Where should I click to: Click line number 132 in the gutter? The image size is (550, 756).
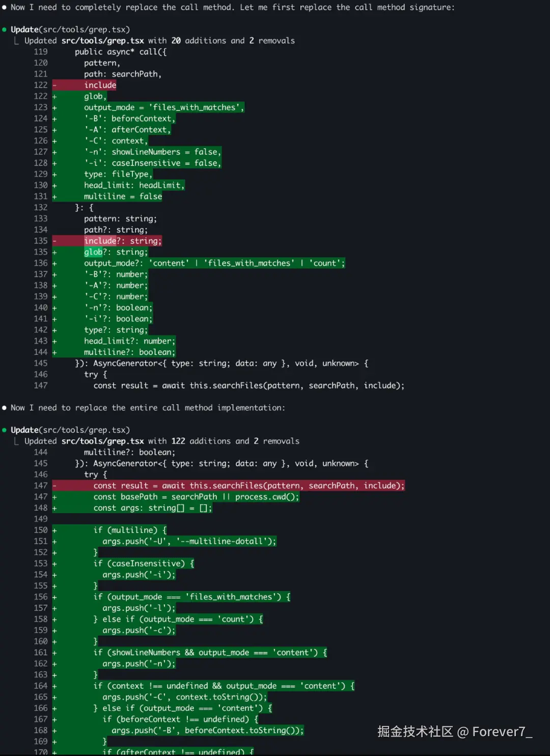(41, 208)
